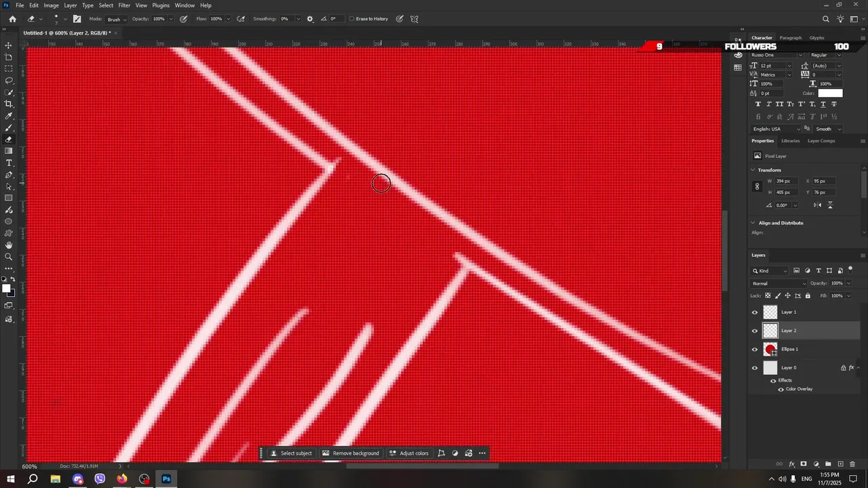Select the Lasso tool
The width and height of the screenshot is (868, 488).
click(x=9, y=81)
